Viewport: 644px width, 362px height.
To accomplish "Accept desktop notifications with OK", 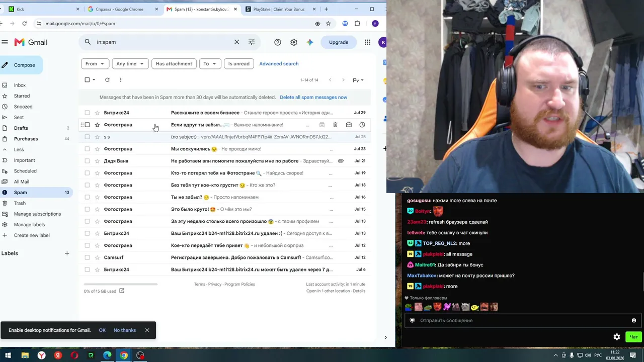I will 102,330.
